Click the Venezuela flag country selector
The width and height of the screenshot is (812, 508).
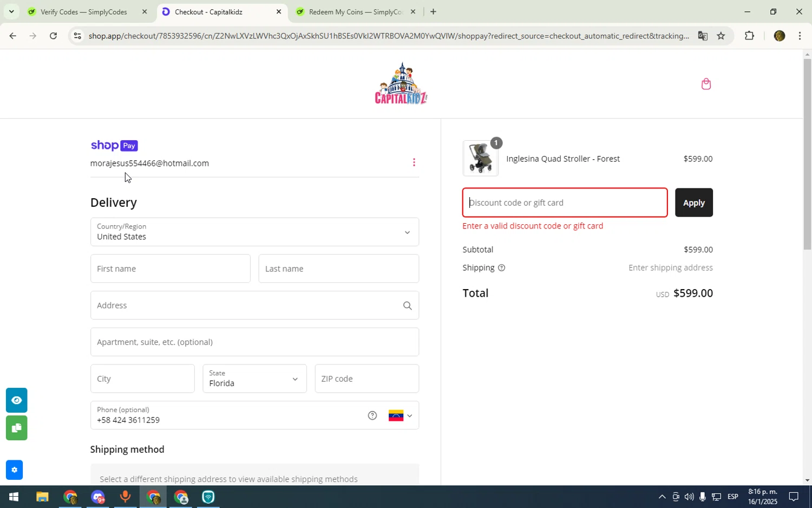click(x=401, y=415)
